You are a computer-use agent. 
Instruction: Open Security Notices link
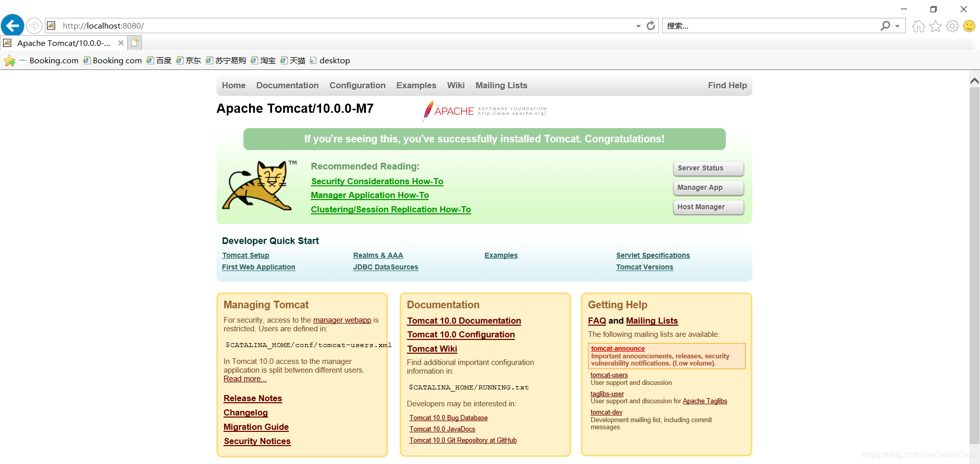tap(257, 441)
